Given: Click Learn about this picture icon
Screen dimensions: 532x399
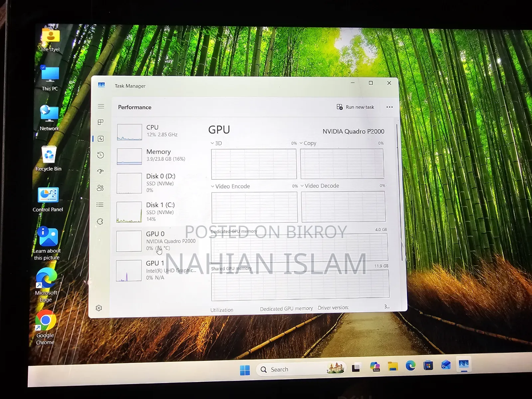Looking at the screenshot, I should click(x=47, y=243).
